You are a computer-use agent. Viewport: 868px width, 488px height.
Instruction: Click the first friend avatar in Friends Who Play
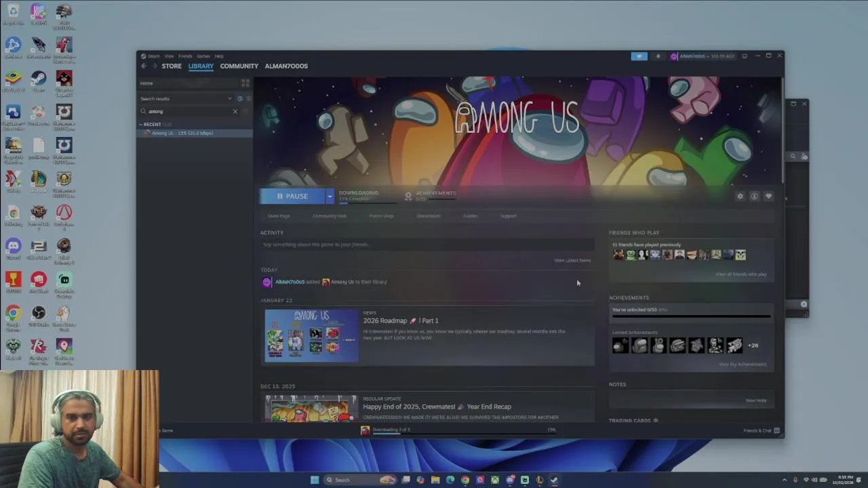(x=618, y=255)
